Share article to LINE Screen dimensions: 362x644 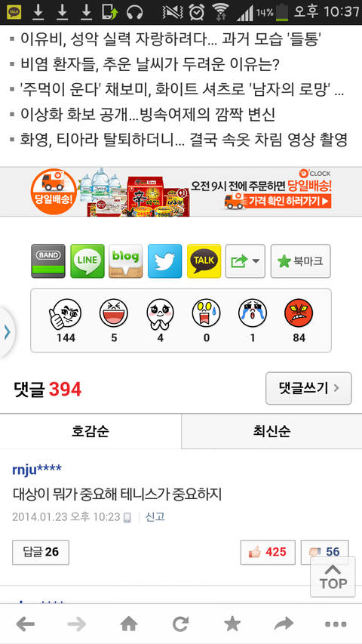(87, 261)
